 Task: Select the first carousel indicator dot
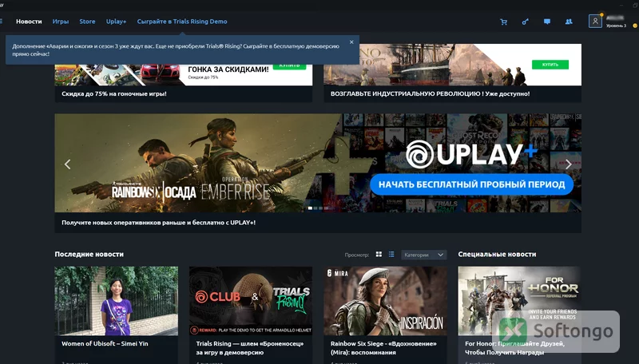[310, 208]
